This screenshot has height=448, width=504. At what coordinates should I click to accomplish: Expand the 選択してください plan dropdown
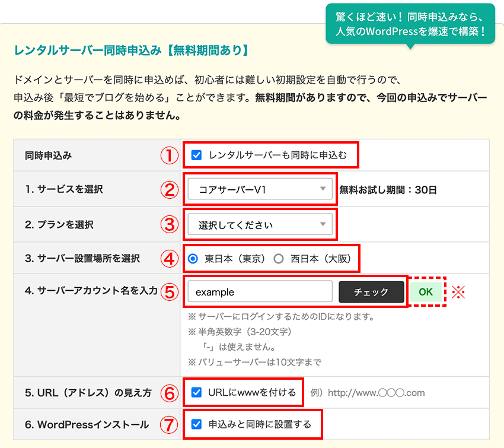tap(259, 225)
